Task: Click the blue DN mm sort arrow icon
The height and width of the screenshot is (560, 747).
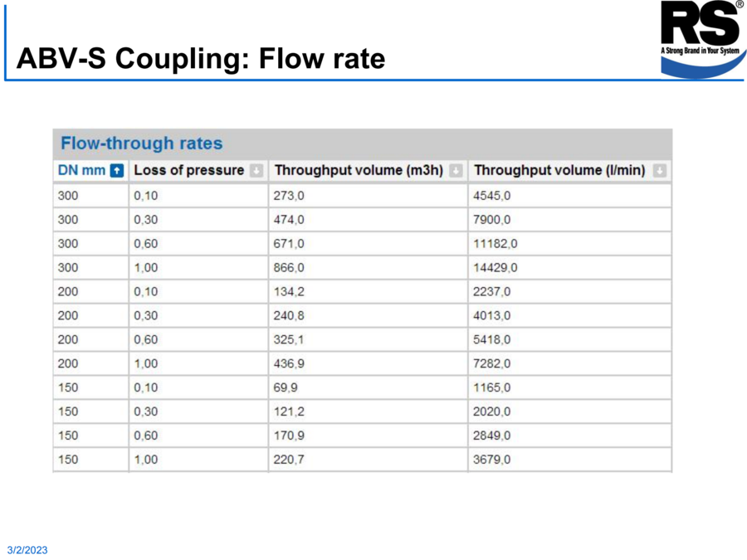Action: pos(117,170)
